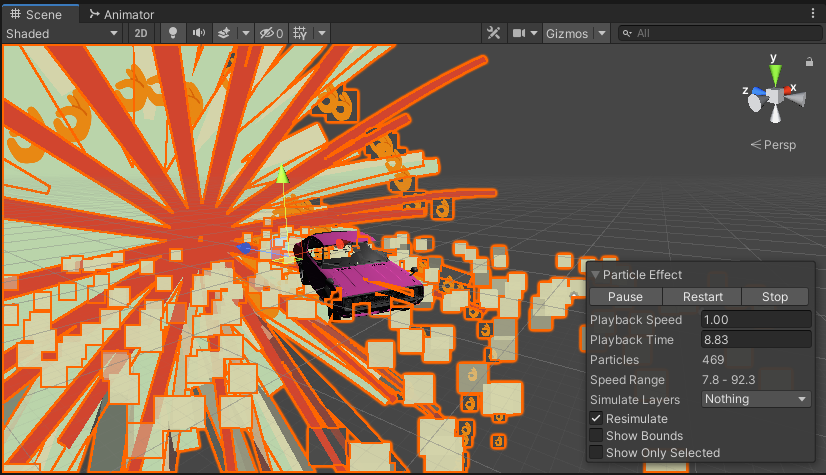The image size is (826, 475).
Task: Click the Playback Speed value field
Action: click(756, 320)
